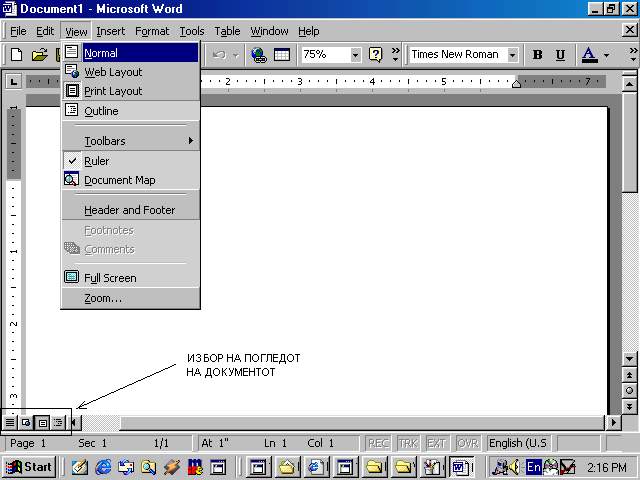
Task: Toggle REC macro recording in status bar
Action: (x=378, y=443)
